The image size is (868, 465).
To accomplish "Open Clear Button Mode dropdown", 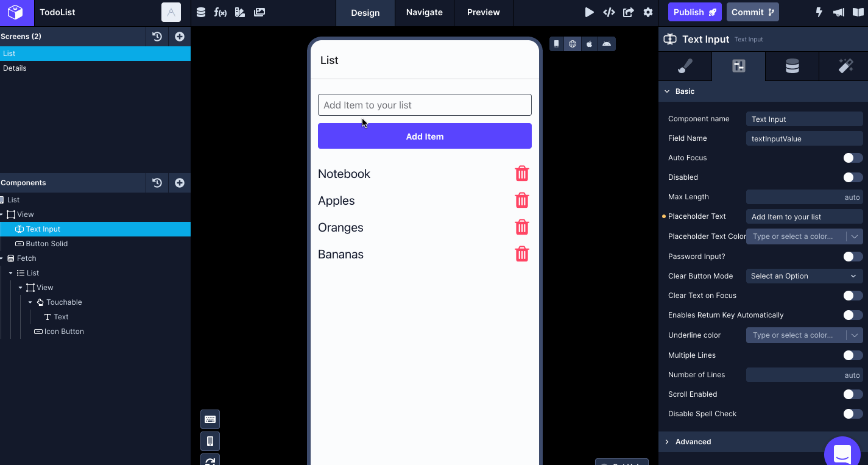I will [805, 276].
